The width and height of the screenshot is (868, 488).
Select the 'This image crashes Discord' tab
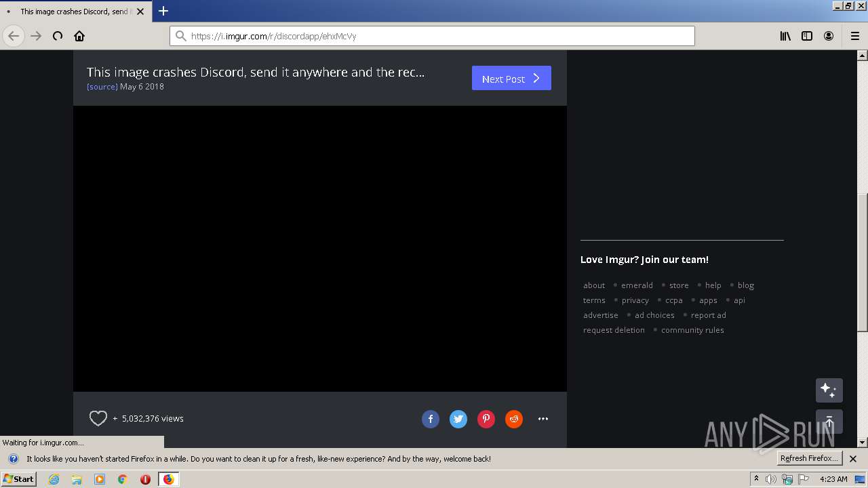pyautogui.click(x=75, y=12)
